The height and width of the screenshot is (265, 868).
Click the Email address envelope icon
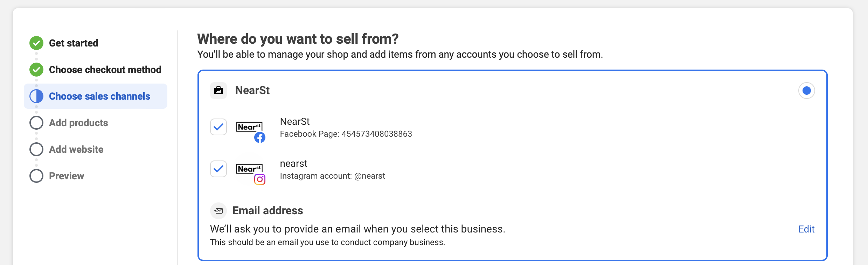click(x=218, y=210)
